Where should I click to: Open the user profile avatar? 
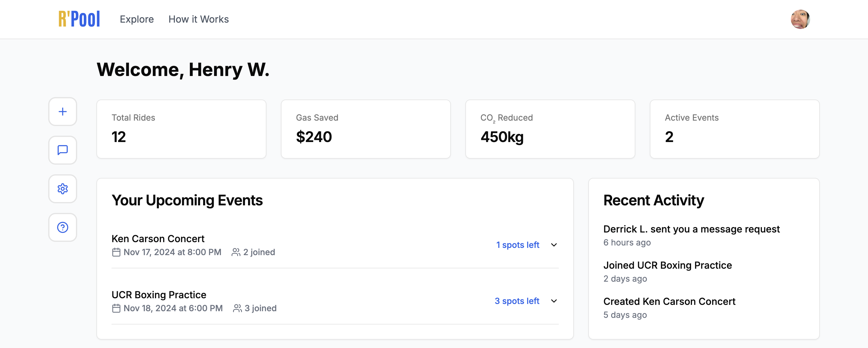coord(800,19)
